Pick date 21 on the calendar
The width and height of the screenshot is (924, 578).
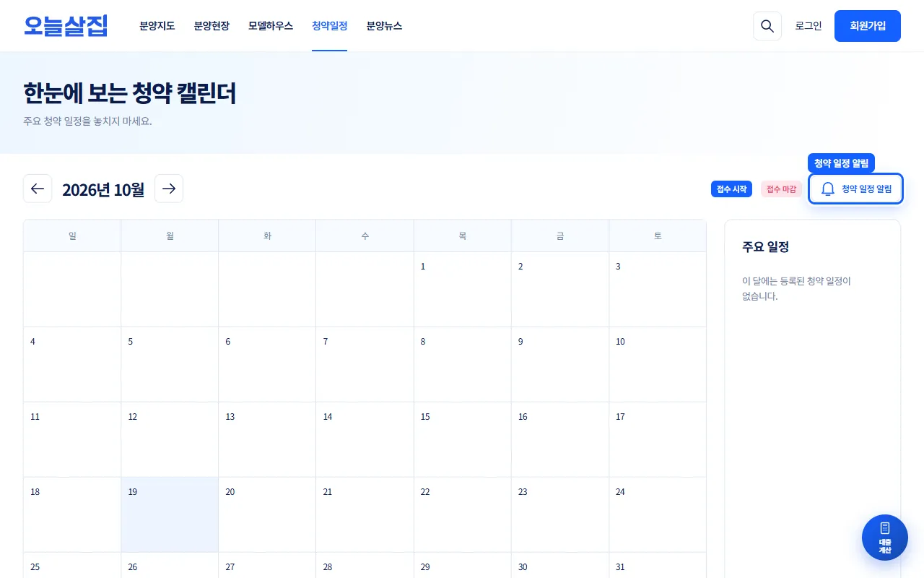[x=365, y=514]
